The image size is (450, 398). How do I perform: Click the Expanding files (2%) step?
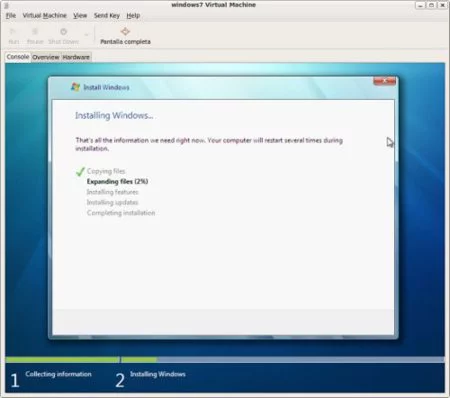pos(117,181)
